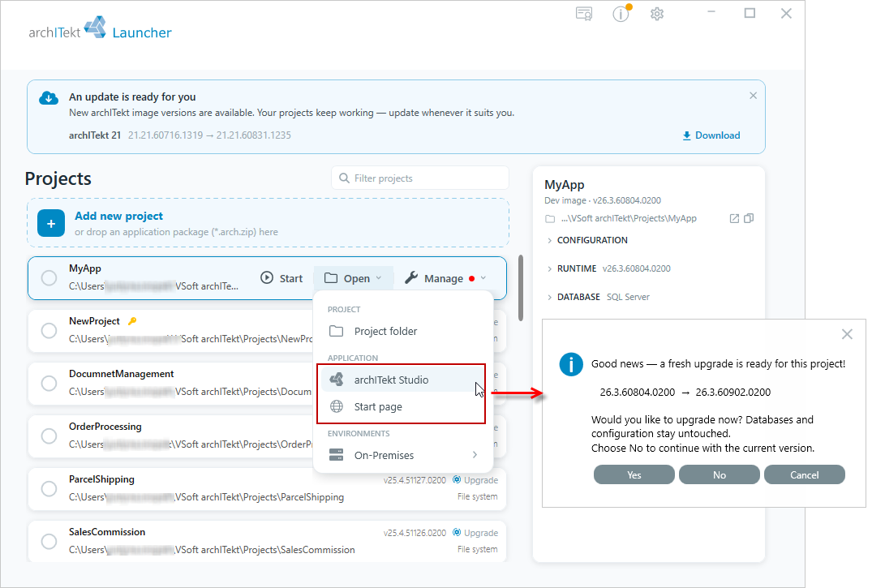Viewport: 885px width, 588px height.
Task: Open the Manage dropdown for MyApp
Action: tap(445, 278)
